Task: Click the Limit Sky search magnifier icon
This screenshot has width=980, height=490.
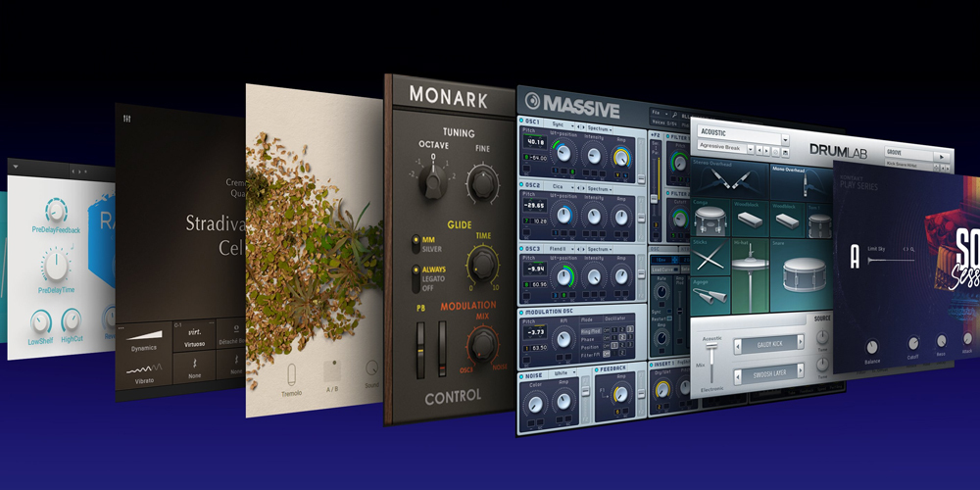Action: [x=912, y=249]
